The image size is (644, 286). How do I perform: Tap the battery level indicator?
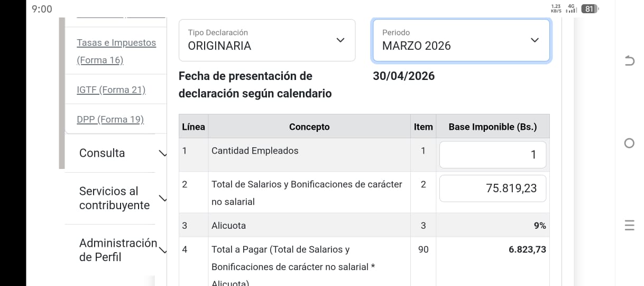click(590, 8)
